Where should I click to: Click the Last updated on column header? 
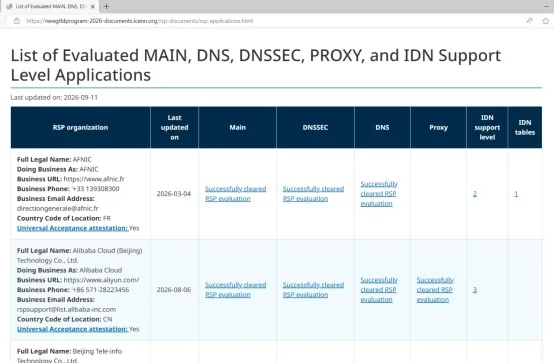[175, 128]
